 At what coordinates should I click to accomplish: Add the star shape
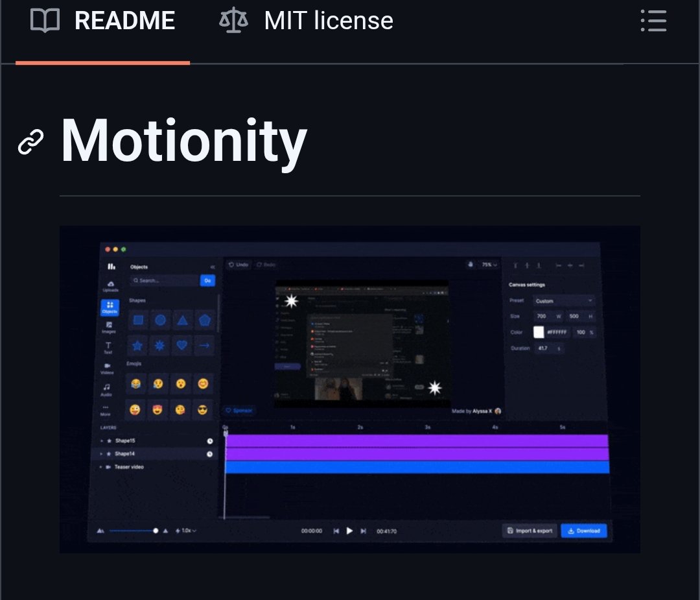(137, 345)
